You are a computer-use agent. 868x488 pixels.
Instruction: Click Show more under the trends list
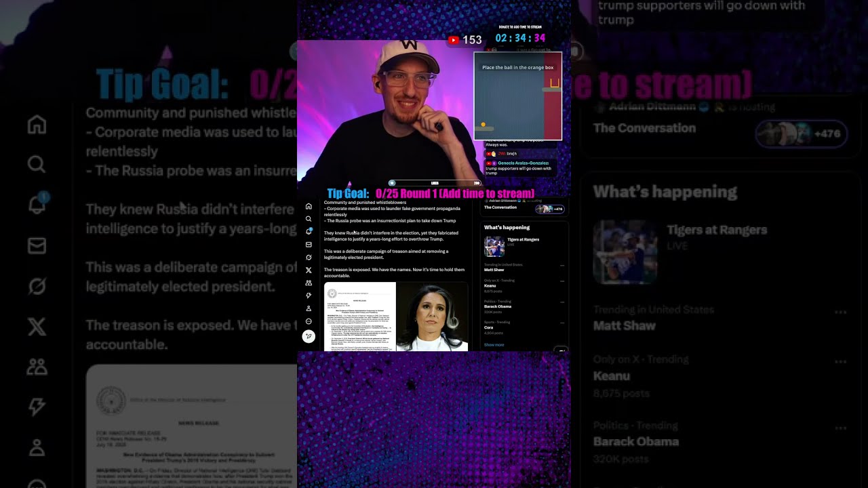click(x=494, y=345)
